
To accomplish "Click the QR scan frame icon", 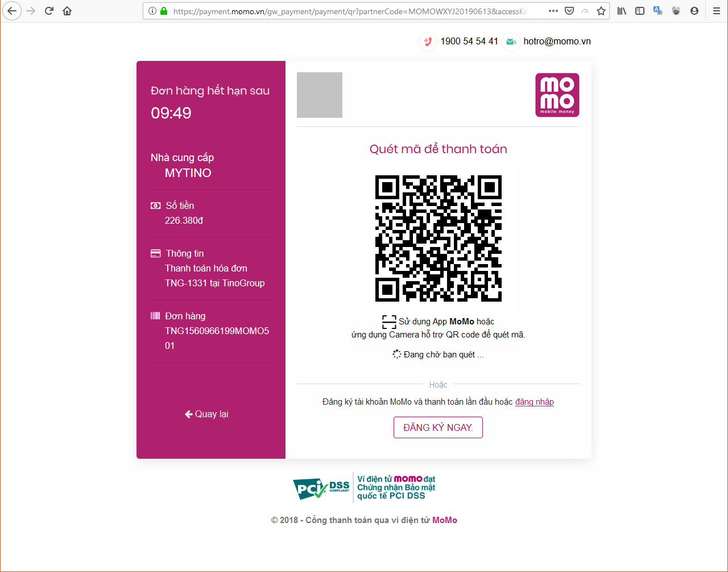I will tap(389, 322).
